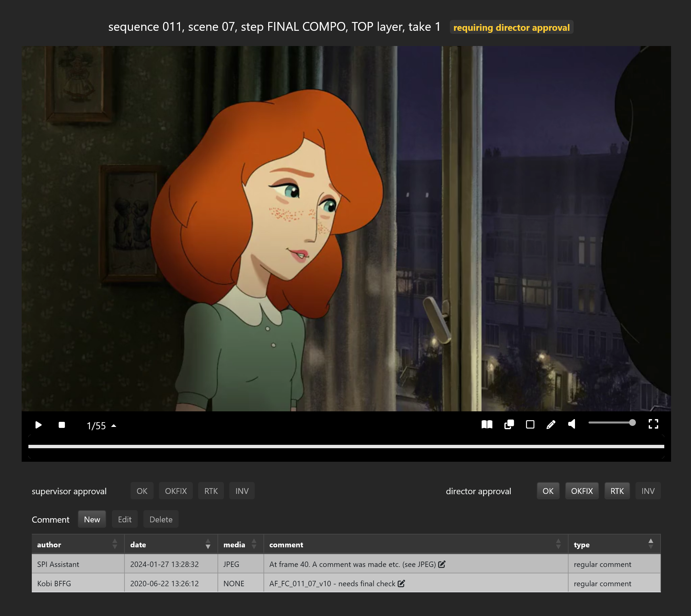
Task: Select the pencil annotation tool
Action: tap(551, 425)
